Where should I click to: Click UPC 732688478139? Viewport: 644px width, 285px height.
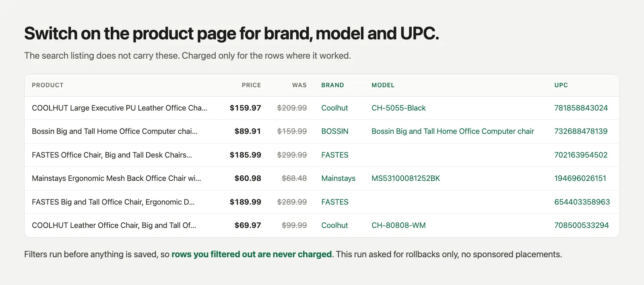click(581, 131)
